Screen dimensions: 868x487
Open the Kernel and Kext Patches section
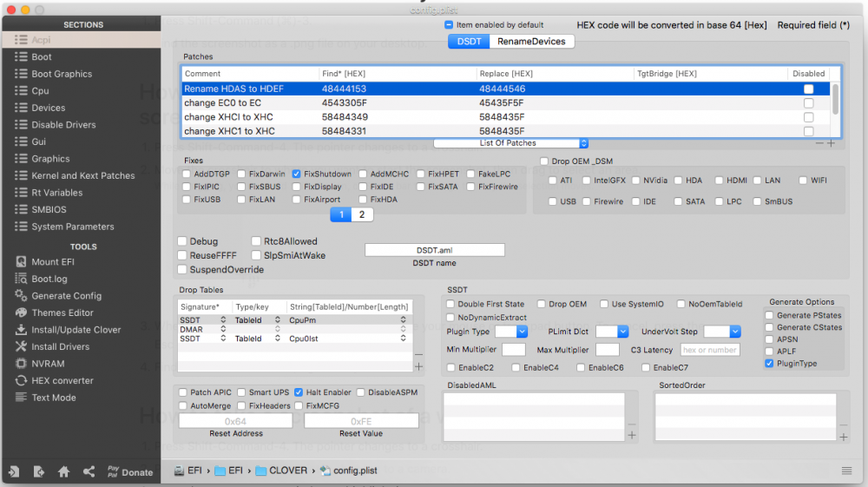[82, 175]
